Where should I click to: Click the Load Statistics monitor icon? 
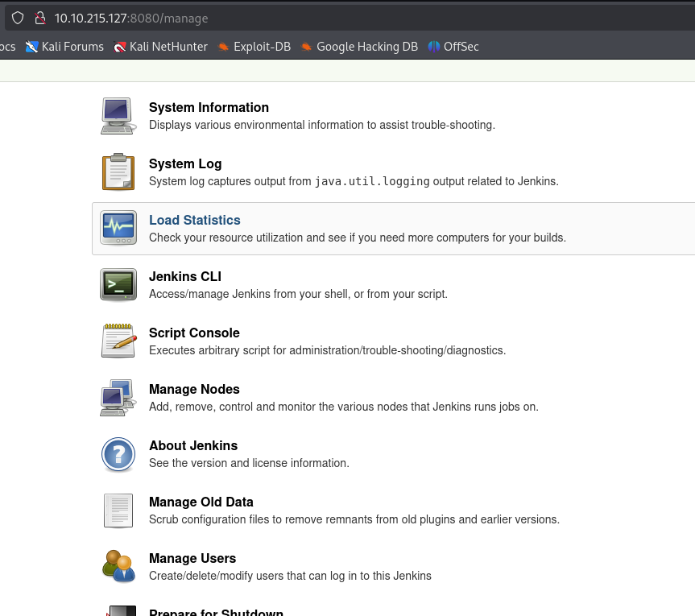pos(118,229)
